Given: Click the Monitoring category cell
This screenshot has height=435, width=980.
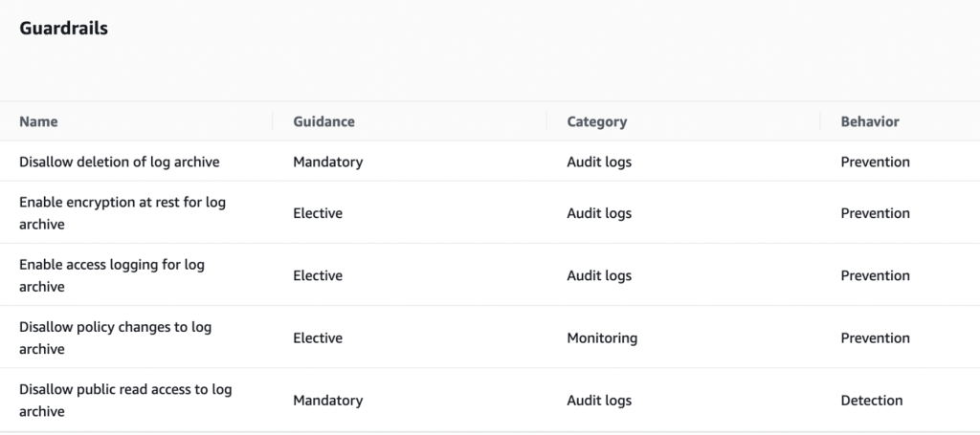Looking at the screenshot, I should pyautogui.click(x=602, y=337).
